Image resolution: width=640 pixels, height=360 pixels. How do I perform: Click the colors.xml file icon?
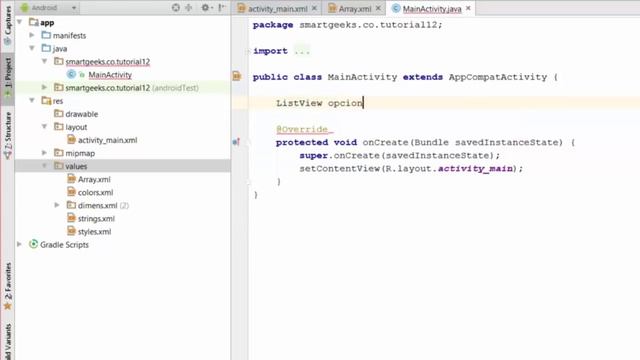pos(71,192)
